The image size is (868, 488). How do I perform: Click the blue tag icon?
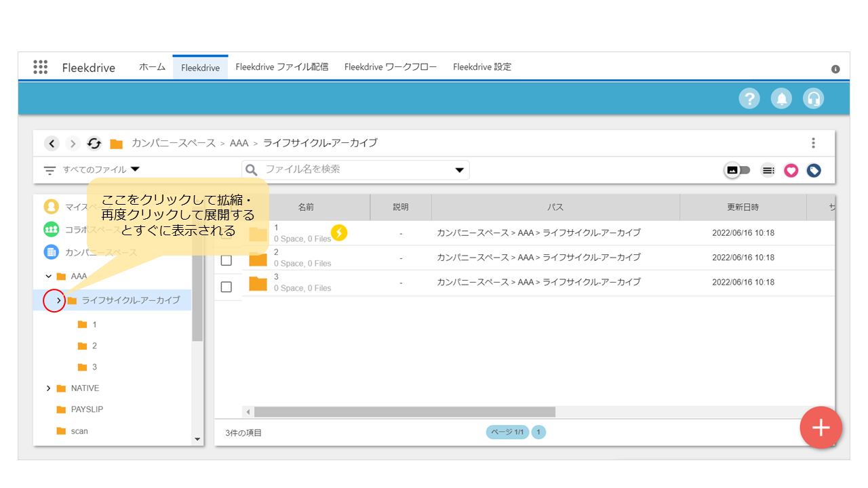(814, 171)
